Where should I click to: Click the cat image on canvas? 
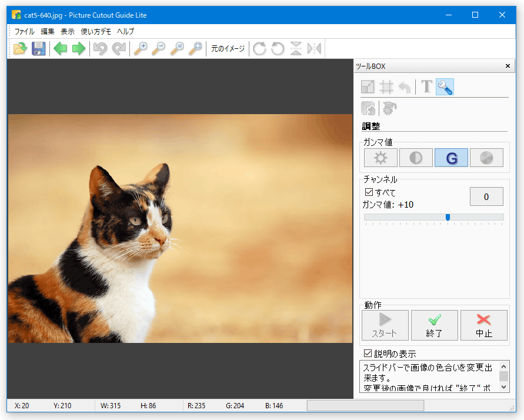[180, 229]
